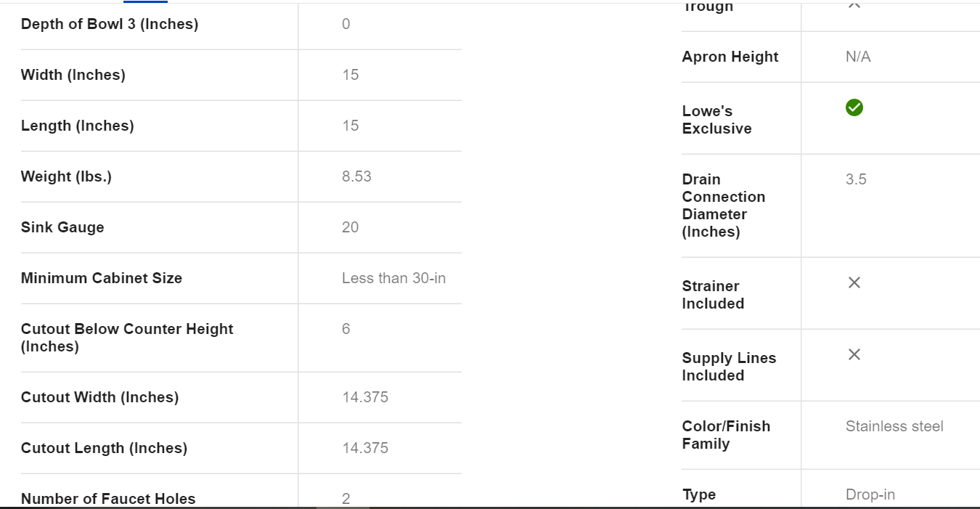
Task: Click the "Drop-in" type value
Action: (x=870, y=494)
